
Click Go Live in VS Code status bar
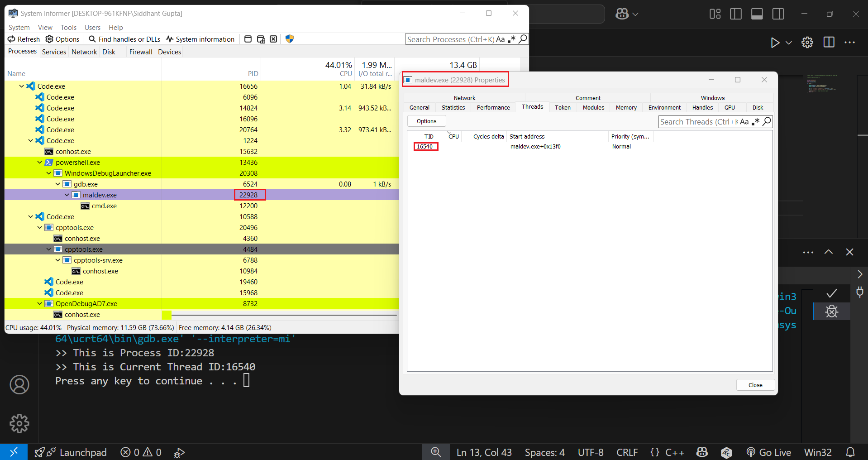[769, 452]
